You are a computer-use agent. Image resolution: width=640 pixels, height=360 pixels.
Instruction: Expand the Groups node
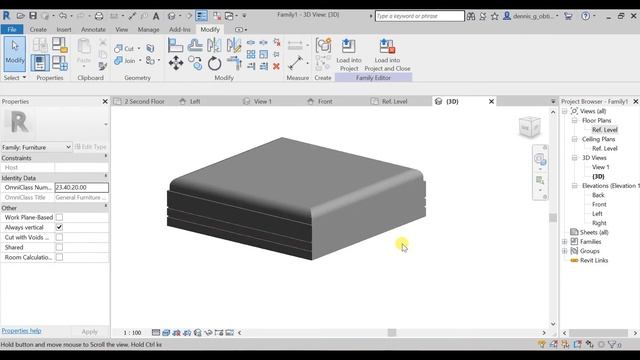click(x=564, y=251)
